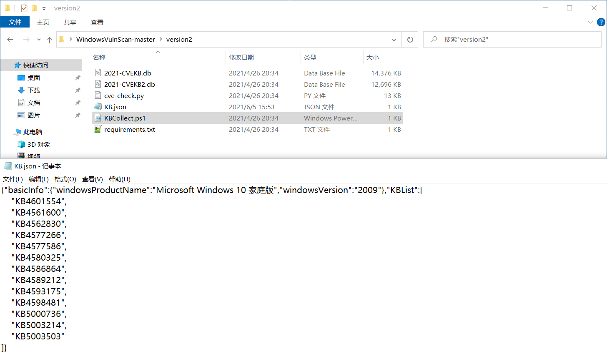Image resolution: width=607 pixels, height=364 pixels.
Task: Click the folder icon in Explorer title bar
Action: (8, 8)
